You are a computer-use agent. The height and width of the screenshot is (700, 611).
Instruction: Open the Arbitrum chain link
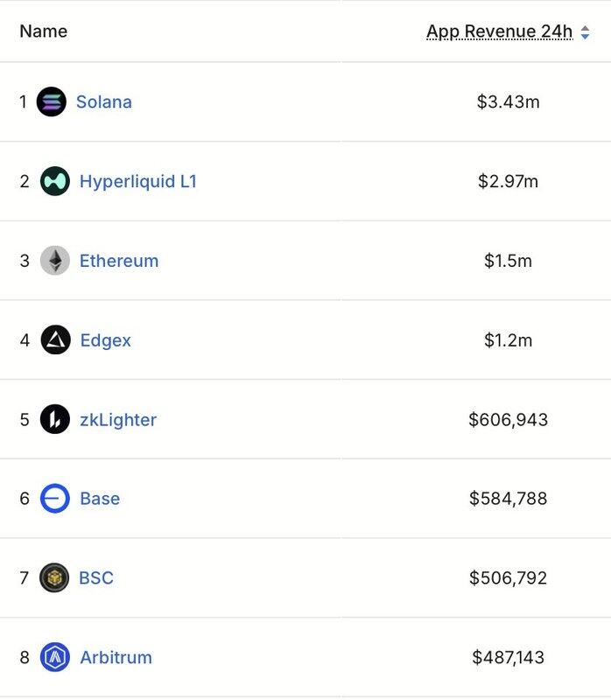pos(116,657)
